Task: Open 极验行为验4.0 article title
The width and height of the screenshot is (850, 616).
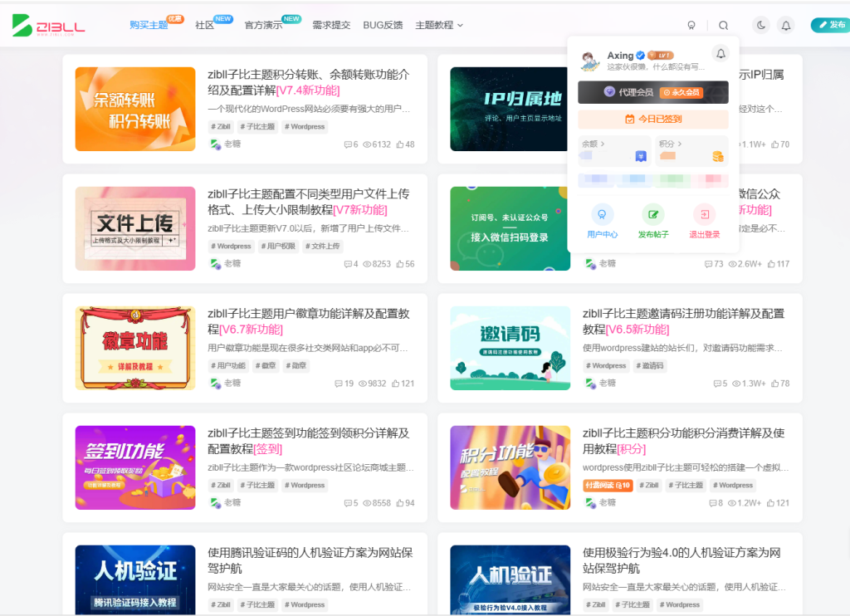Action: pos(682,560)
